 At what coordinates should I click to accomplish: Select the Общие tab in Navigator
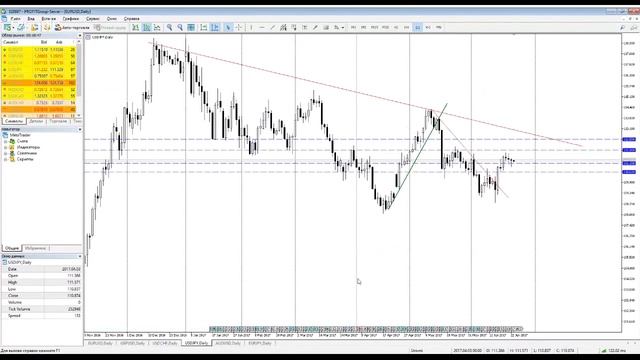tap(12, 248)
